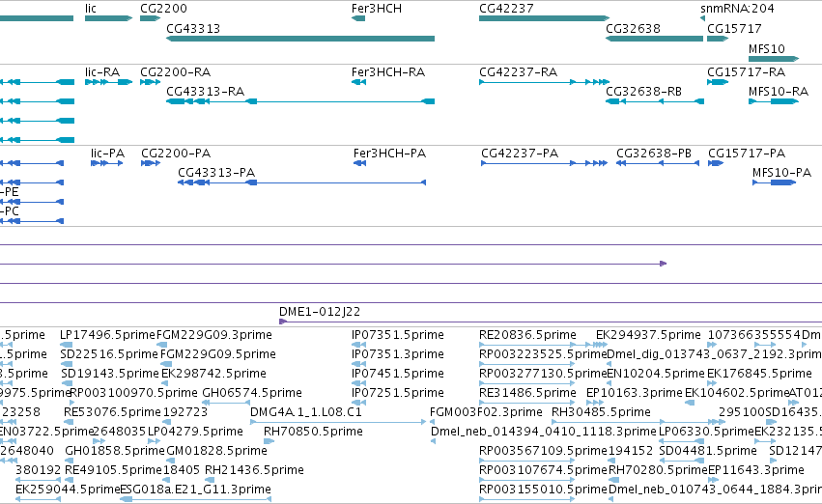822x504 pixels.
Task: Select the CG42237 gene bar
Action: 544,18
